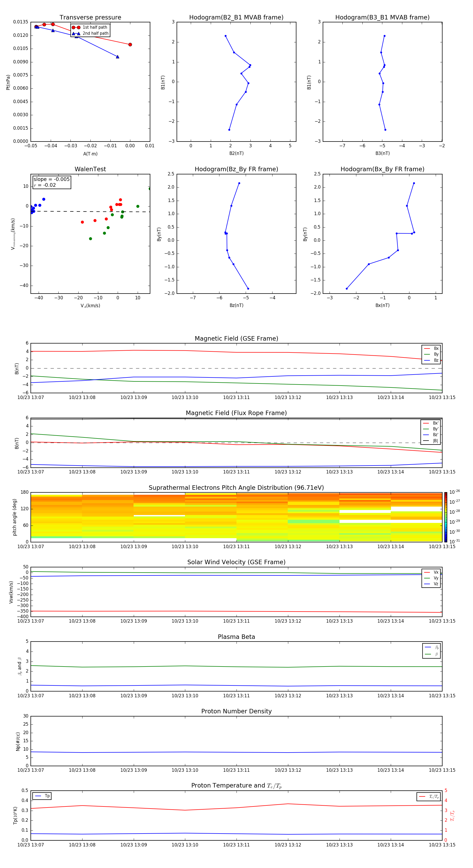This screenshot has width=473, height=868.
Task: Click the 'Magnetic Field (GSE Frame)' title
Action: coord(236,339)
